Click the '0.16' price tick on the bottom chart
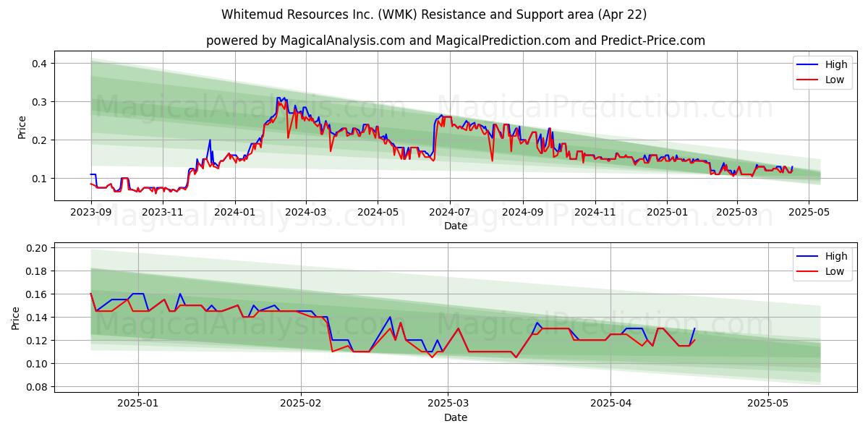Screen dimensions: 868x434 coord(38,294)
